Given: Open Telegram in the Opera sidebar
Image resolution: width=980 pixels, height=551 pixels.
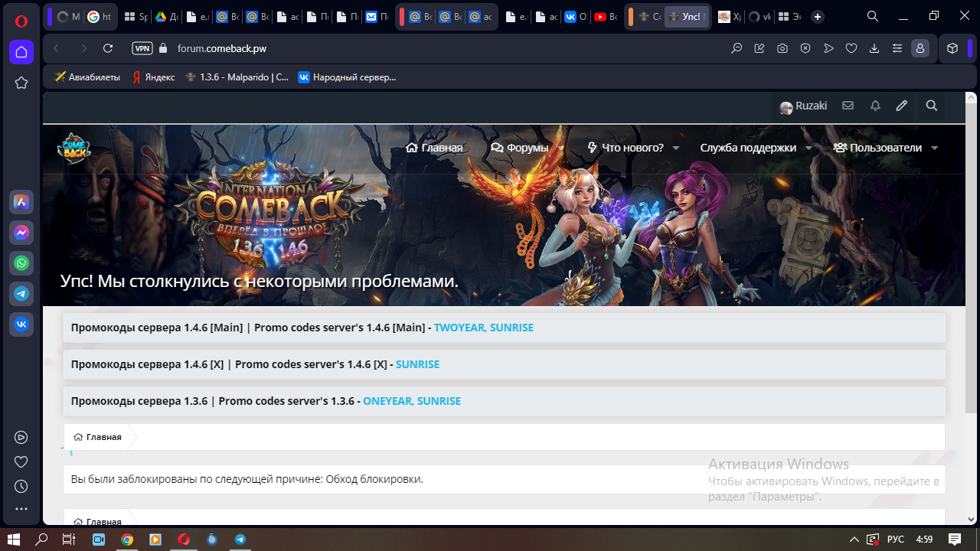Looking at the screenshot, I should tap(21, 294).
